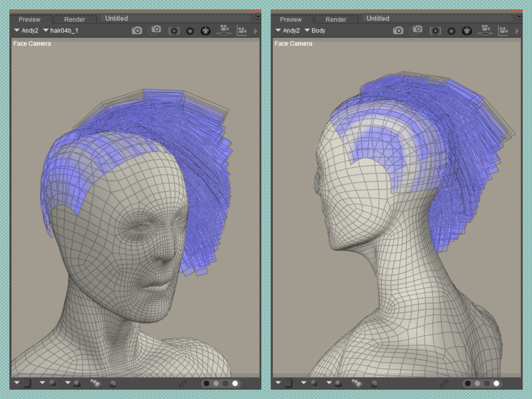Toggle the cluster of spheres icon in left bottom bar
The image size is (532, 399).
point(96,383)
